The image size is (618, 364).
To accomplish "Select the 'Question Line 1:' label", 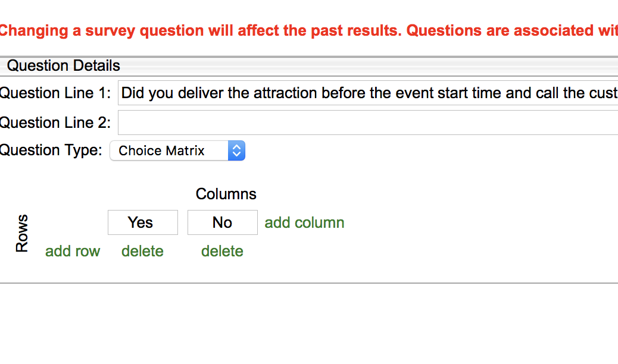I will (x=55, y=93).
